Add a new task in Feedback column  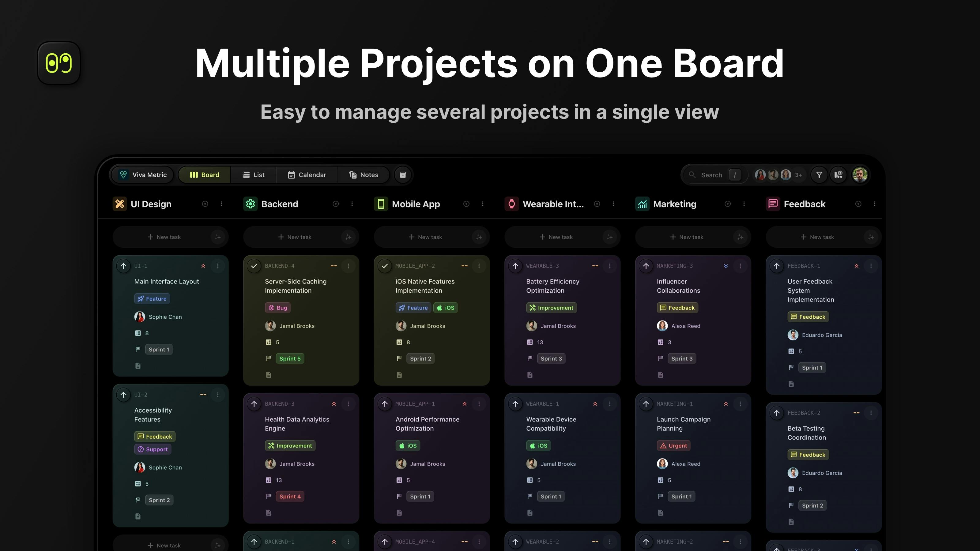click(817, 237)
